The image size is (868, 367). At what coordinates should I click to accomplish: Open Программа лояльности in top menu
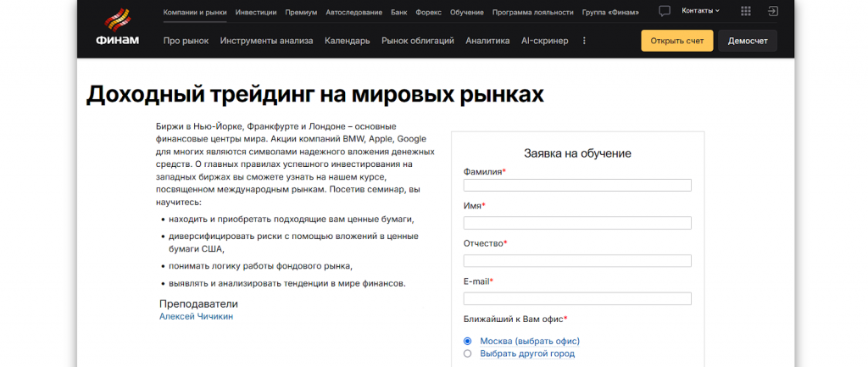pos(532,13)
